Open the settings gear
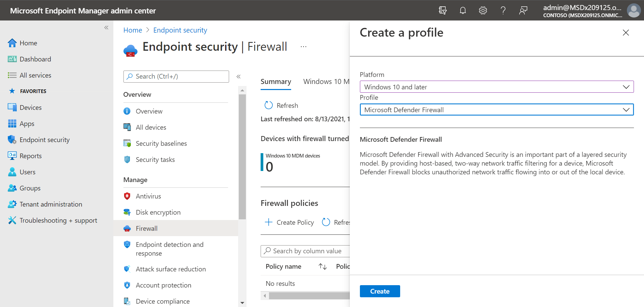 [483, 10]
